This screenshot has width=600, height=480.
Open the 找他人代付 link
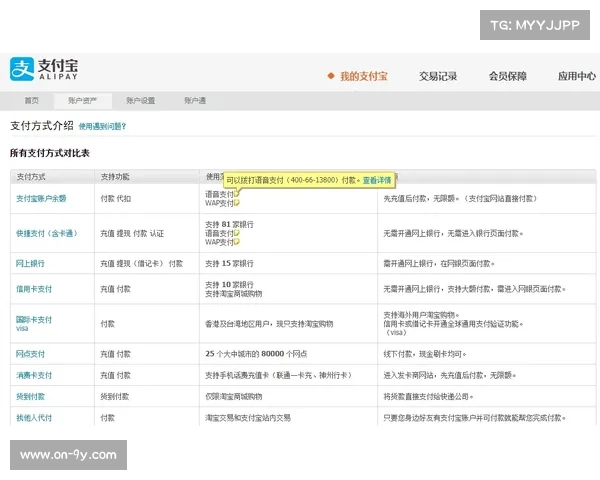(x=34, y=418)
